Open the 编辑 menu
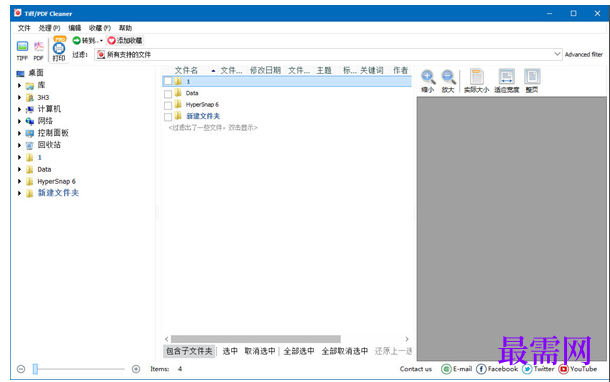 click(x=75, y=28)
